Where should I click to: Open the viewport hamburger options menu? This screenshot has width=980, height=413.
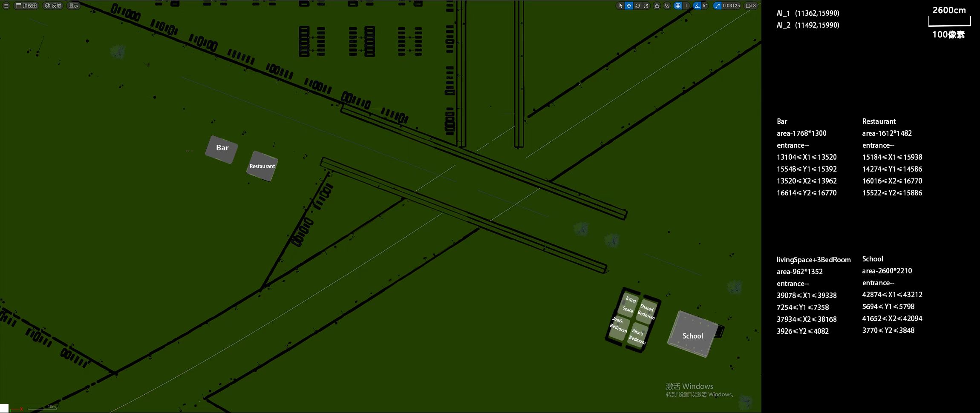[6, 6]
